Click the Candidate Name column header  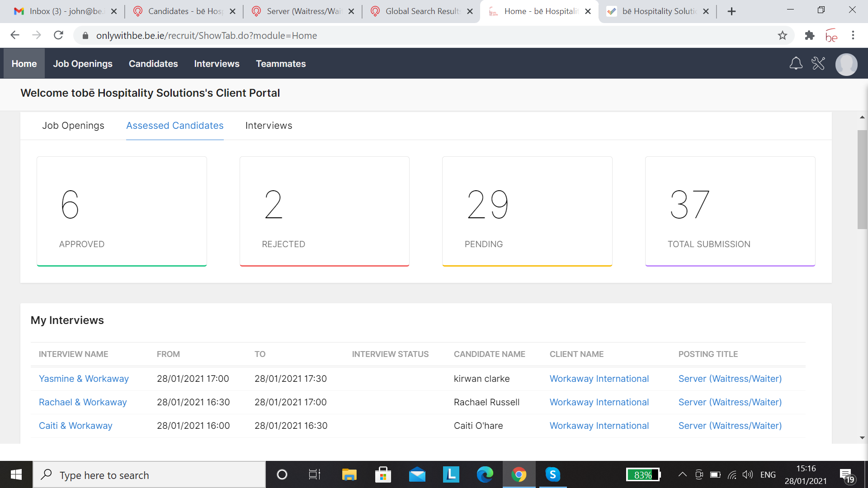[489, 354]
